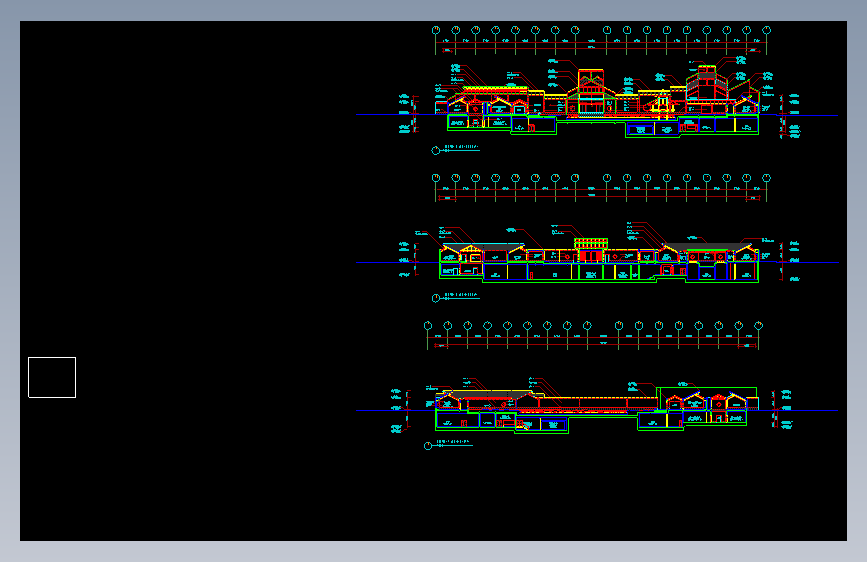Click the white rectangle outline at left
This screenshot has height=562, width=867.
pos(52,377)
